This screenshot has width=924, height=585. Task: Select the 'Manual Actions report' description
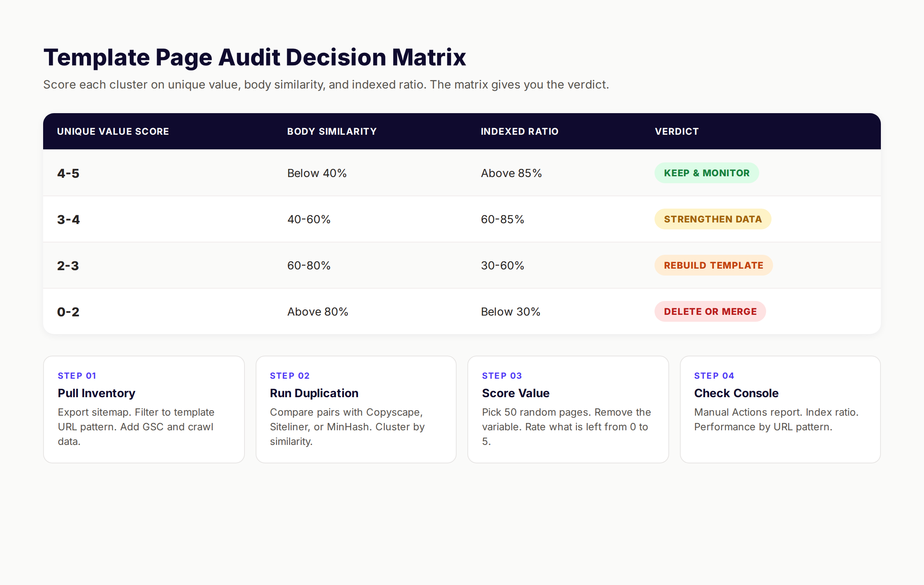pos(777,420)
